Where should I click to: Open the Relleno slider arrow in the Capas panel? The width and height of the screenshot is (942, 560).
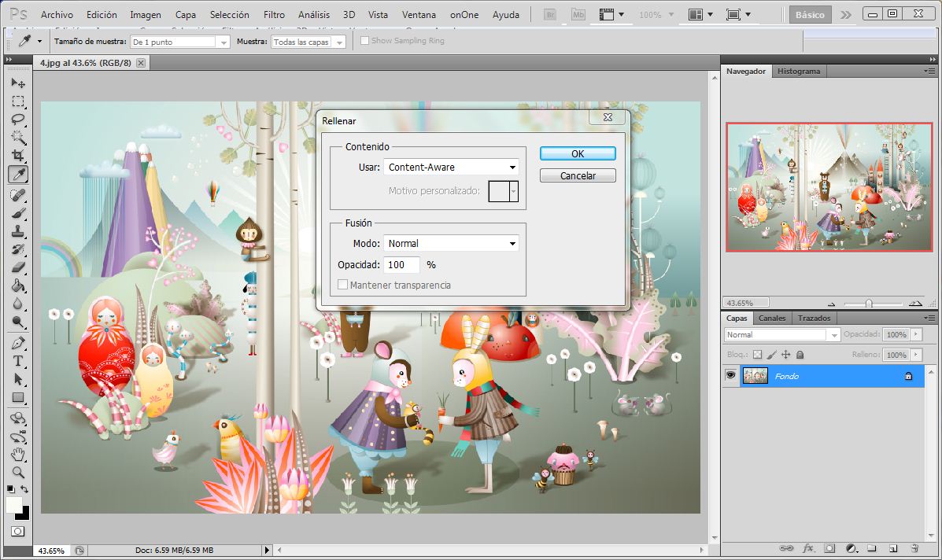(916, 355)
